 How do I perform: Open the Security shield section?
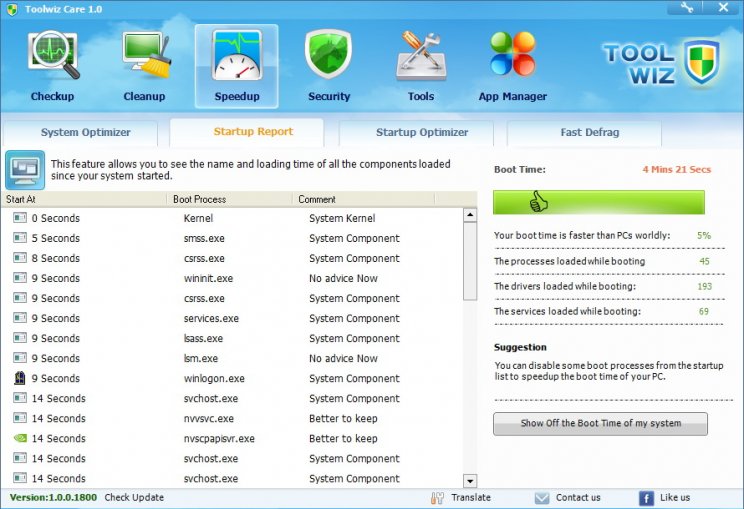tap(329, 66)
